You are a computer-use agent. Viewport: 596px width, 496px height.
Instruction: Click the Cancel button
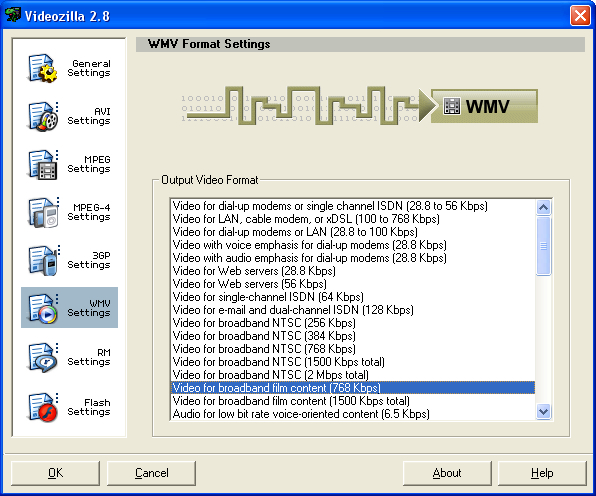tap(151, 473)
